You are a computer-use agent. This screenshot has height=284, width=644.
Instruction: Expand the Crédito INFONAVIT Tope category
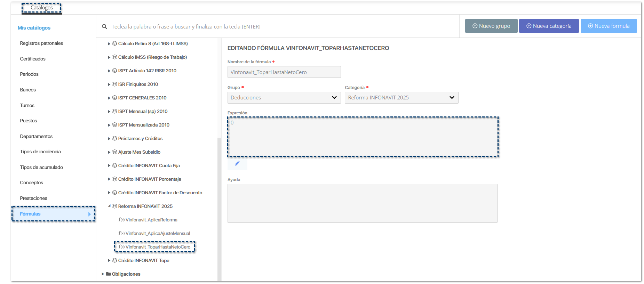(109, 260)
